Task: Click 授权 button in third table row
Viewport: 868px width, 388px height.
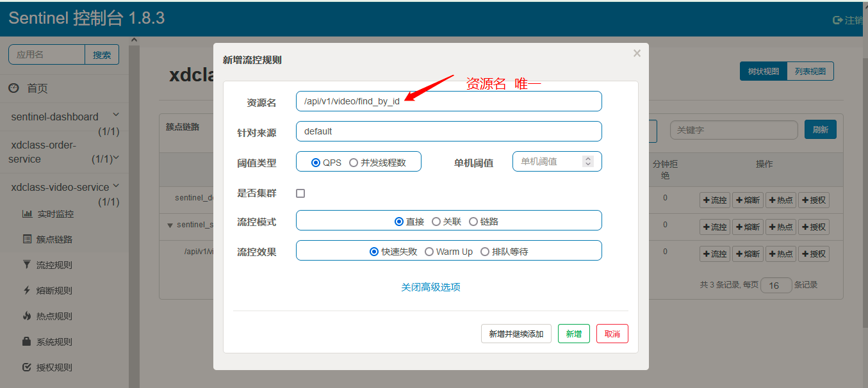Action: click(x=814, y=254)
